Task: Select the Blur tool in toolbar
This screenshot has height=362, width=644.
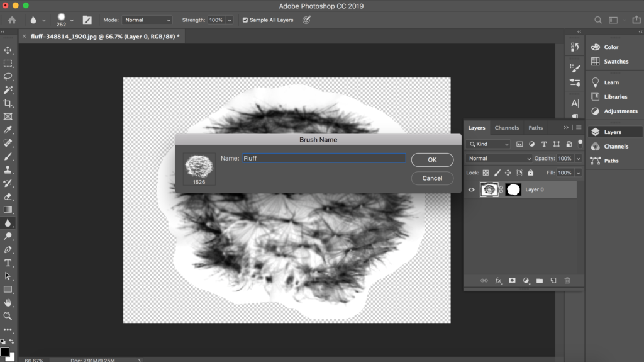Action: coord(8,223)
